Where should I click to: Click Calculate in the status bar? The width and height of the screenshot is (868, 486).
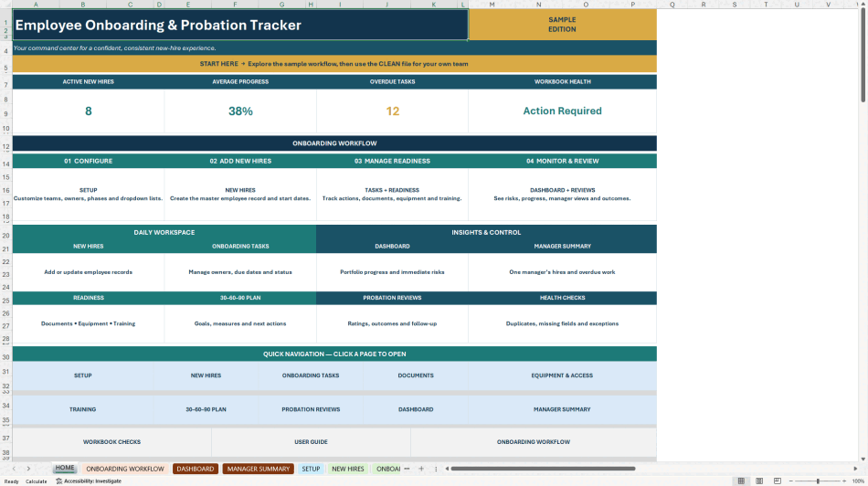[36, 481]
